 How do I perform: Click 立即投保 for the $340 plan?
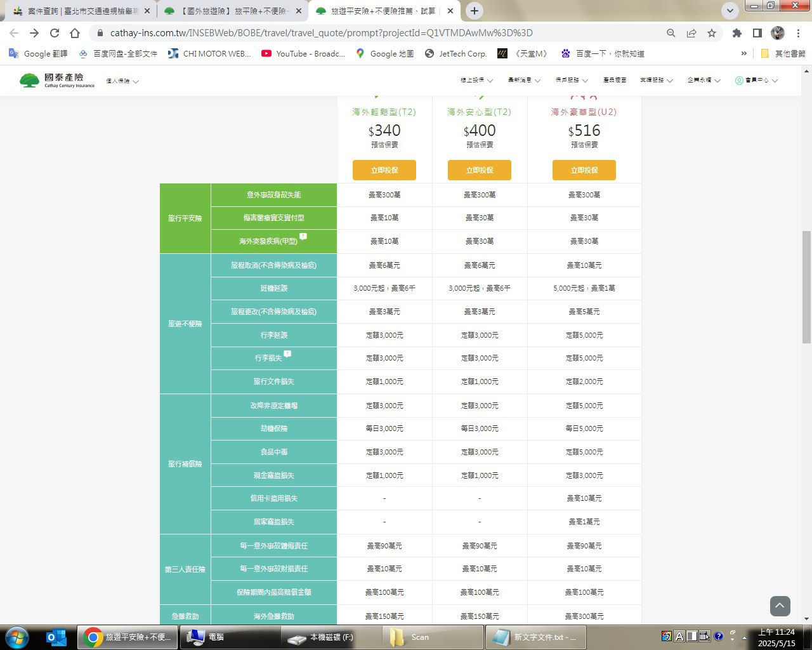coord(384,170)
